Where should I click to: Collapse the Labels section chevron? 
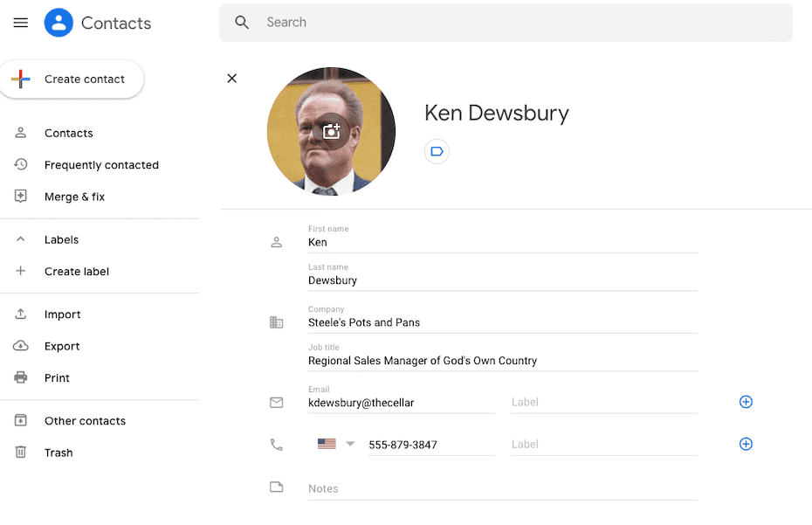pos(19,238)
